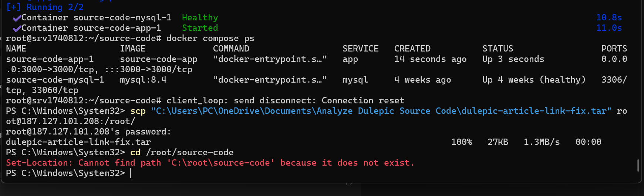Click the PORTS column header
Image resolution: width=644 pixels, height=196 pixels.
pyautogui.click(x=614, y=49)
